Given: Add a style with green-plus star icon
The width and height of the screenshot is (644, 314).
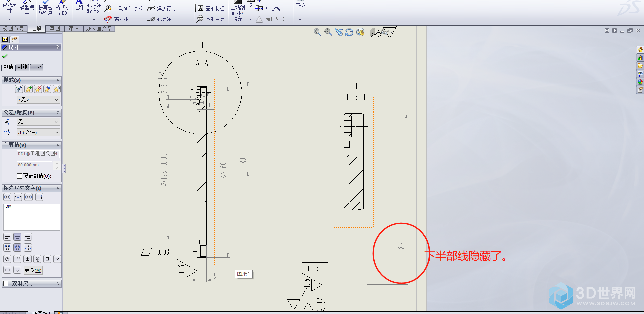Looking at the screenshot, I should [29, 89].
